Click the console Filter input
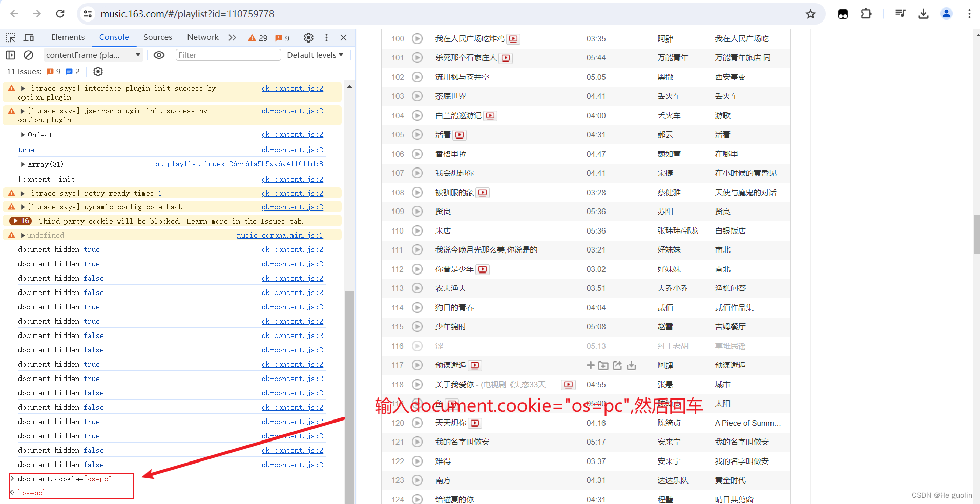Viewport: 980px width, 504px height. coord(228,55)
